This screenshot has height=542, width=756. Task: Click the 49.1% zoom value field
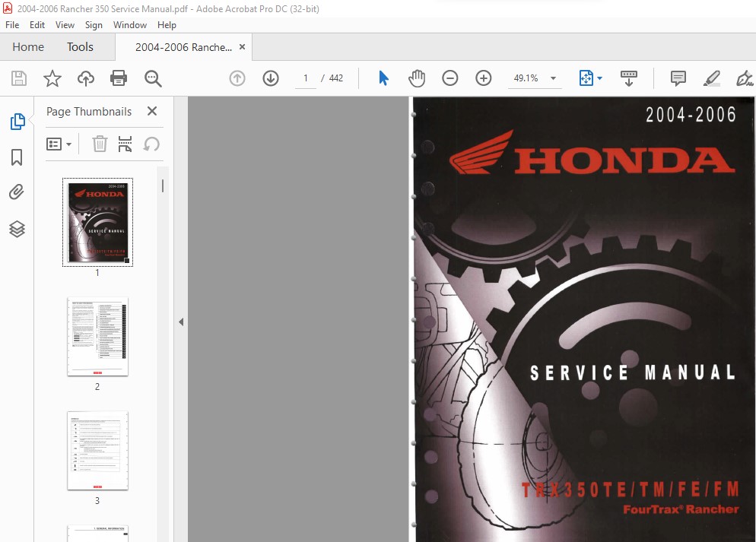526,78
